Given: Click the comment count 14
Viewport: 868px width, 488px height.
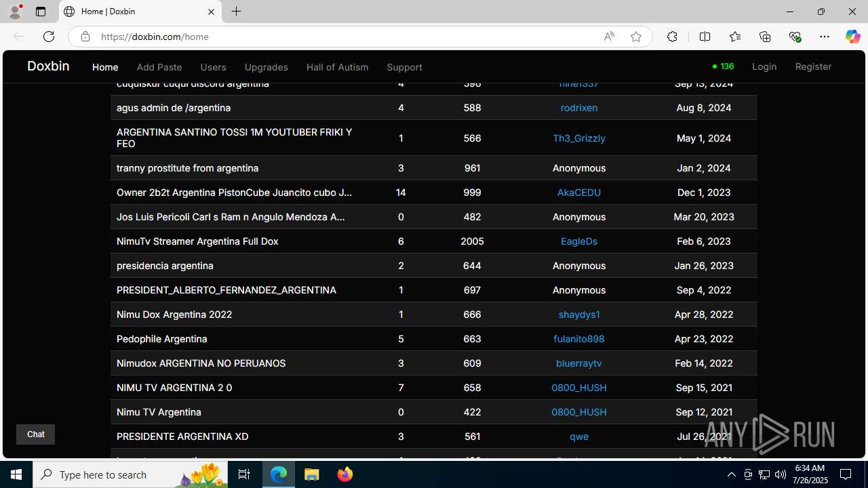Looking at the screenshot, I should tap(401, 192).
